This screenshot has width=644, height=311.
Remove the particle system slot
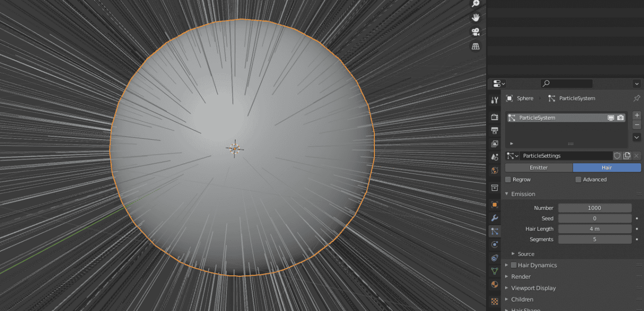tap(636, 125)
